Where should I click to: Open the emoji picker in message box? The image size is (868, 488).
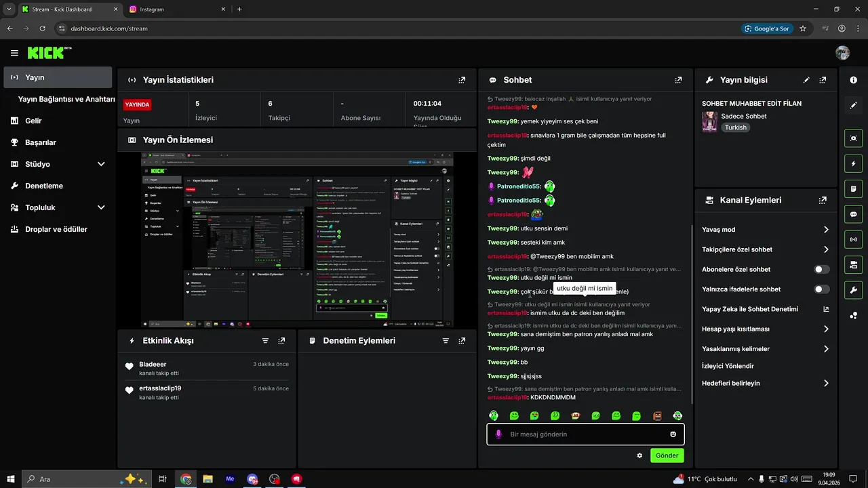673,434
